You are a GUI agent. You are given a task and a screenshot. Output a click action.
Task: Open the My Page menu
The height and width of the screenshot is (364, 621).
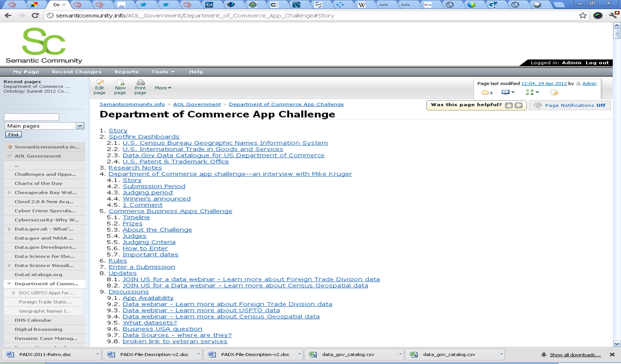point(26,72)
